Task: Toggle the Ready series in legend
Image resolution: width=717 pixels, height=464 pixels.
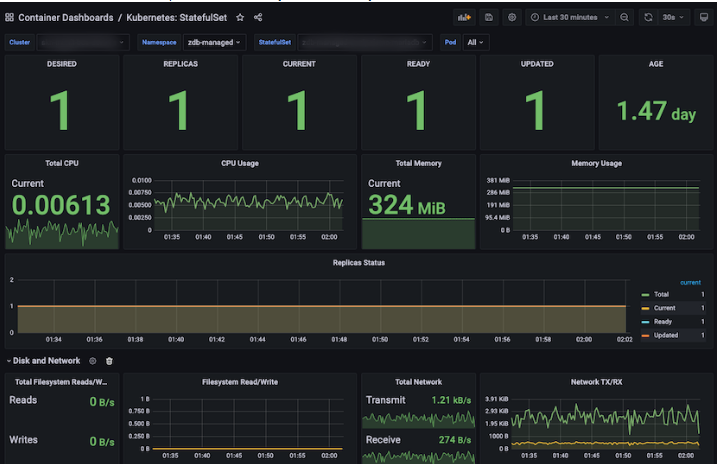Action: [663, 322]
